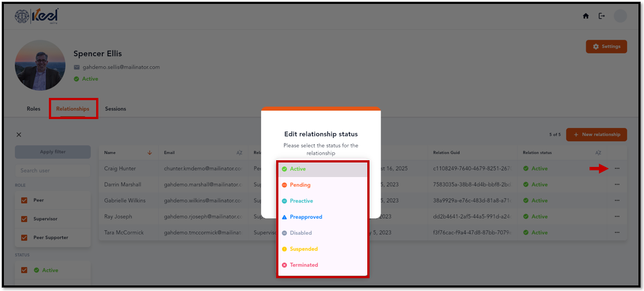Click the New relationship button

pyautogui.click(x=596, y=135)
